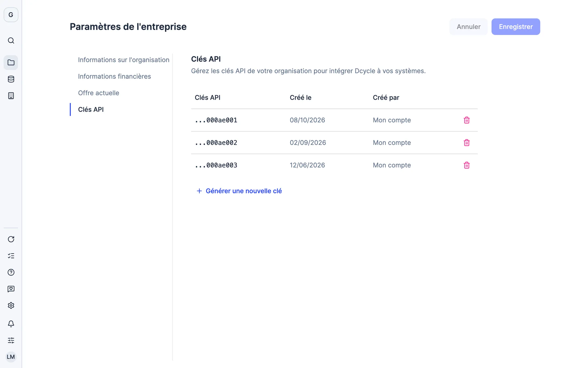The width and height of the screenshot is (588, 368).
Task: Click Mon compte in 000ae003 row
Action: [x=392, y=165]
